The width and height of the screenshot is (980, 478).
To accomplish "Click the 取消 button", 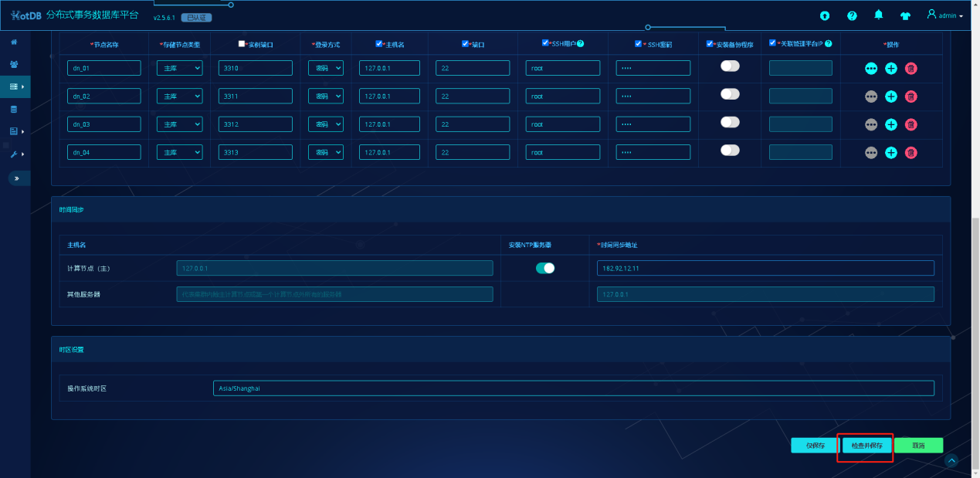I will (x=919, y=446).
